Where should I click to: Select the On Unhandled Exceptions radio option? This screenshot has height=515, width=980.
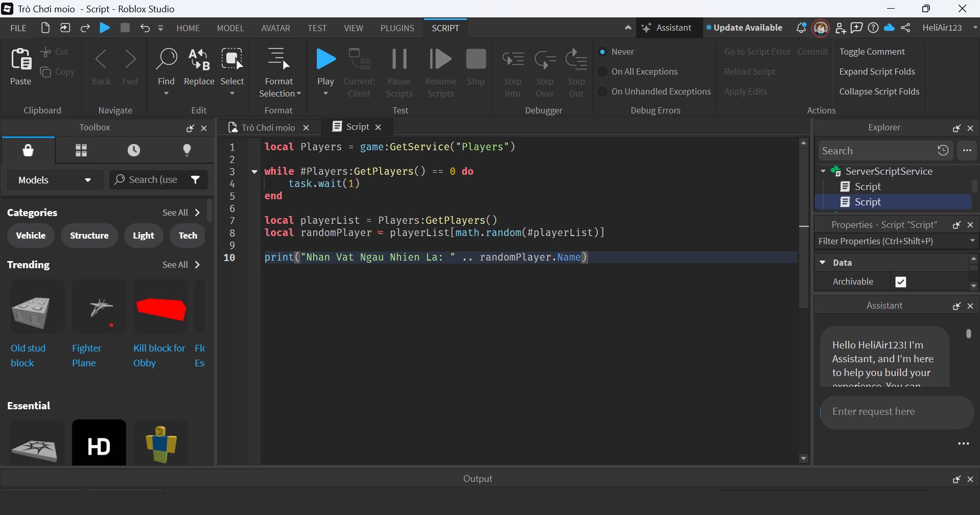tap(603, 91)
